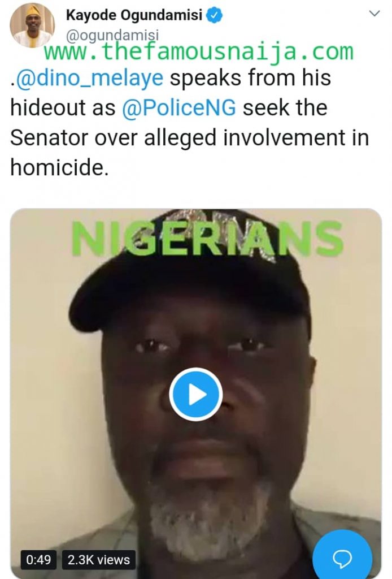The image size is (392, 579).
Task: Play the video in the tweet
Action: [x=196, y=394]
